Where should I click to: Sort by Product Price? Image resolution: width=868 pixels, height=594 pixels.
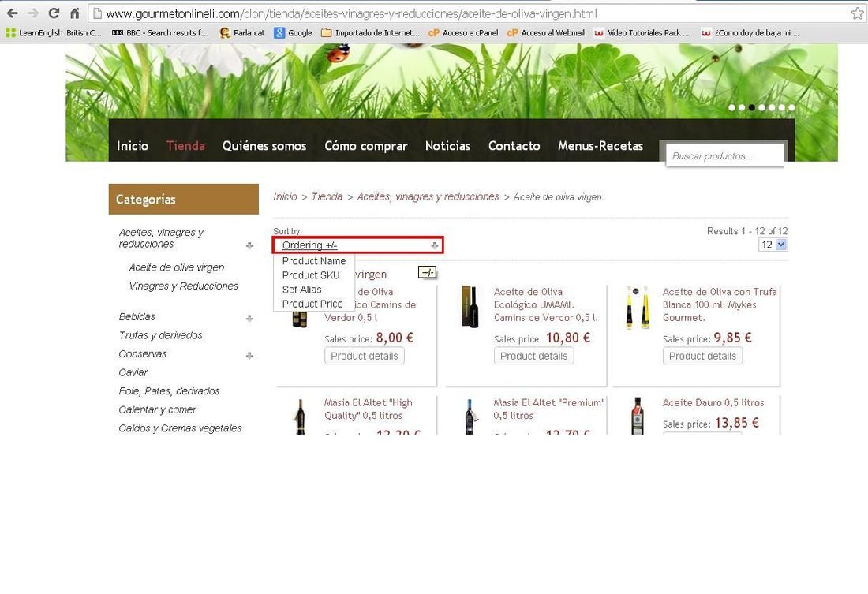pyautogui.click(x=312, y=304)
